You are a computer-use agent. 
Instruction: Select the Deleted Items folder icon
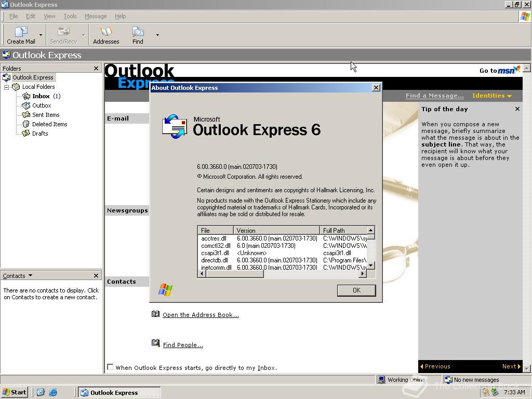(x=26, y=124)
